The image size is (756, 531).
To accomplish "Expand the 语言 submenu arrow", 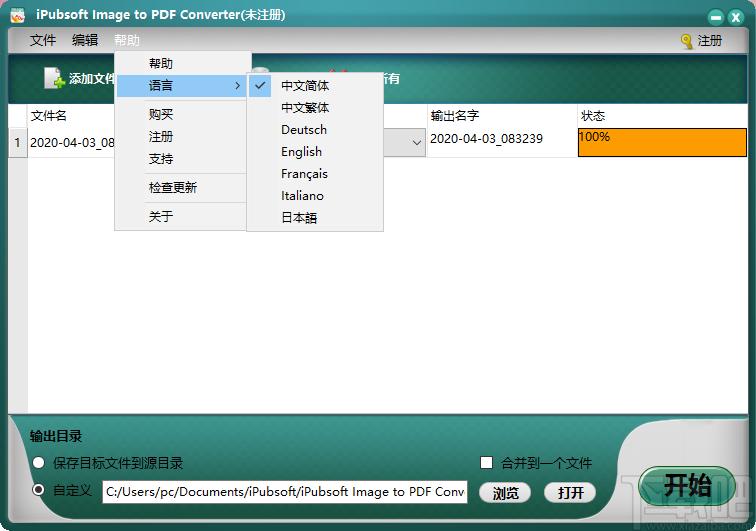I will pyautogui.click(x=237, y=86).
